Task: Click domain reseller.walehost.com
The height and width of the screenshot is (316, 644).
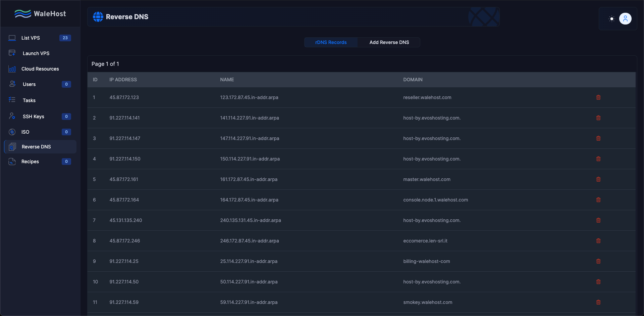Action: tap(427, 97)
